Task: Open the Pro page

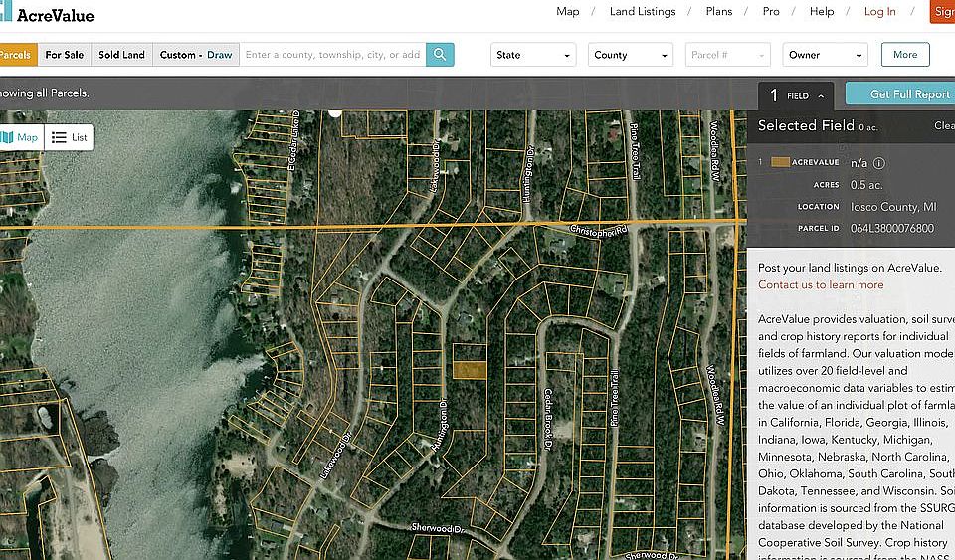Action: [x=771, y=12]
